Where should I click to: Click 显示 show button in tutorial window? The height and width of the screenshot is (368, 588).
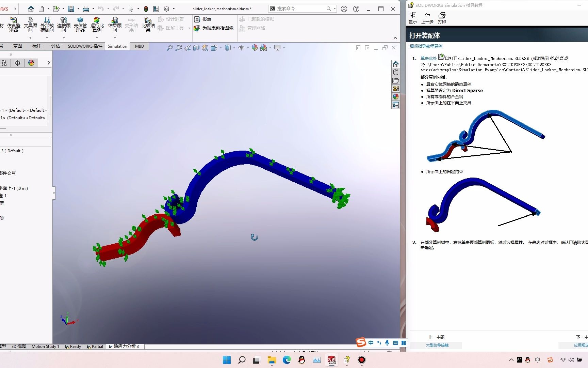tap(413, 18)
